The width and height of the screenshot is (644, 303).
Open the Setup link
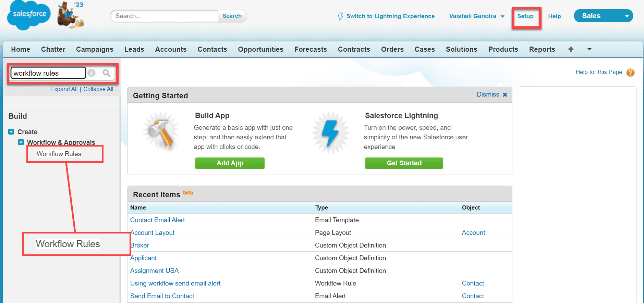pos(525,16)
